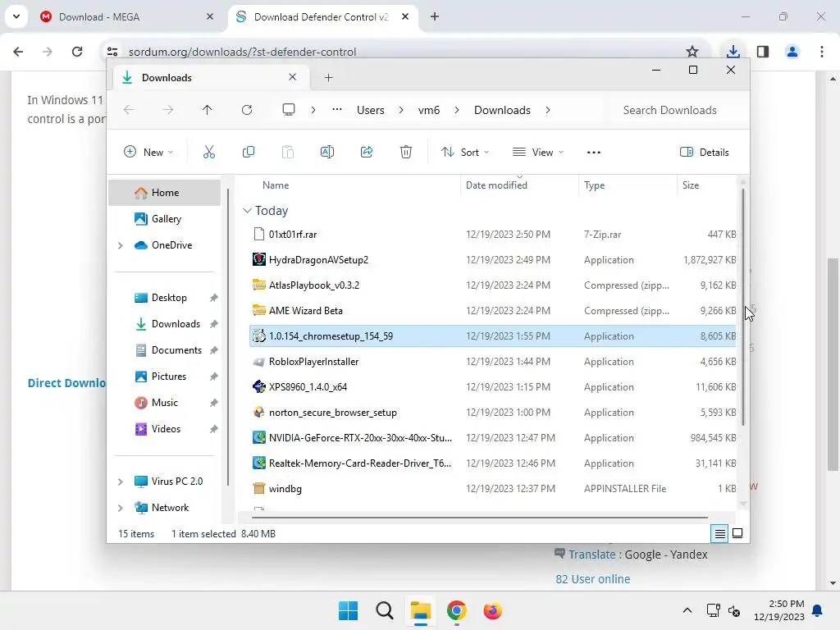This screenshot has height=630, width=840.
Task: Click the Cut scissors icon in Explorer toolbar
Action: [209, 152]
